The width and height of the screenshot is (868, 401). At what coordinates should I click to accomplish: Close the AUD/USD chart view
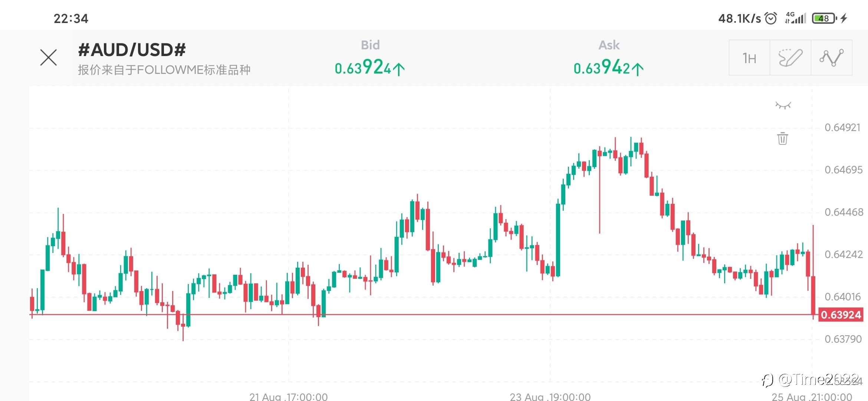tap(49, 58)
